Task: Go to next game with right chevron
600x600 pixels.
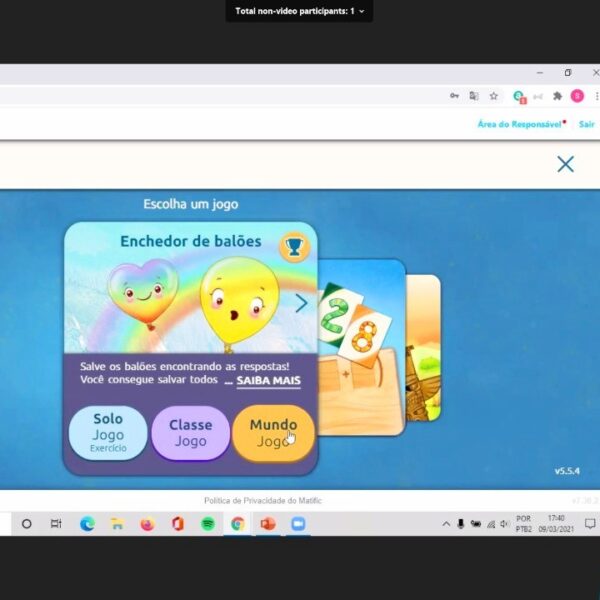Action: (x=300, y=303)
